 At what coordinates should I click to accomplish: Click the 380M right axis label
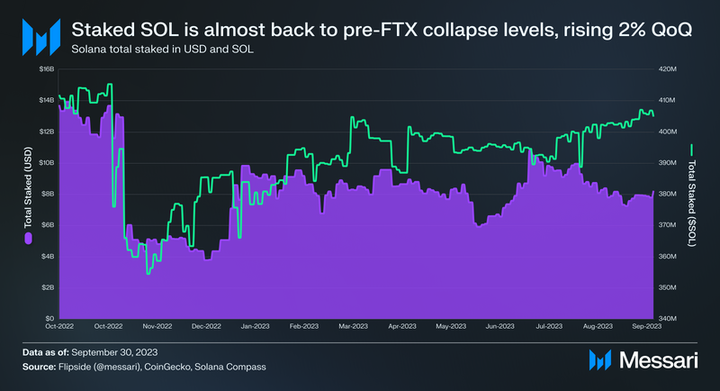coord(667,194)
